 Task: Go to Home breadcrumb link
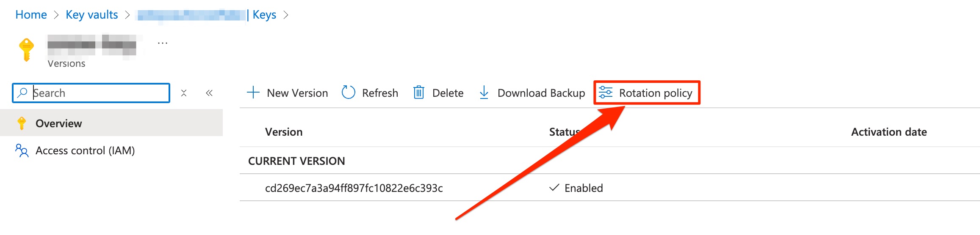(x=31, y=15)
